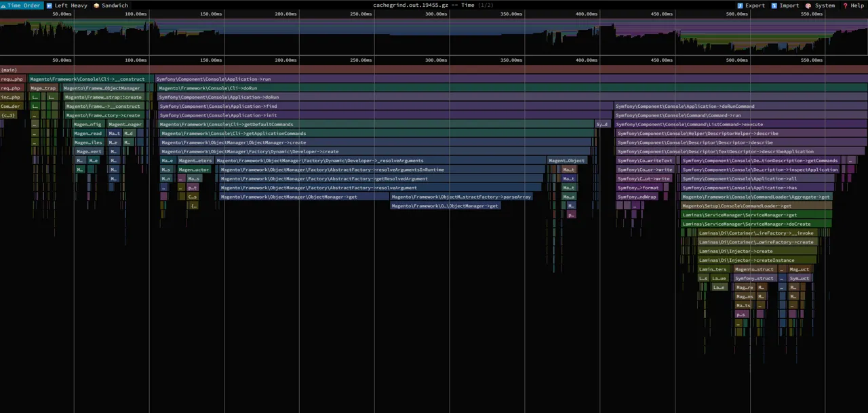
Task: Toggle the System color scheme setting
Action: [820, 5]
